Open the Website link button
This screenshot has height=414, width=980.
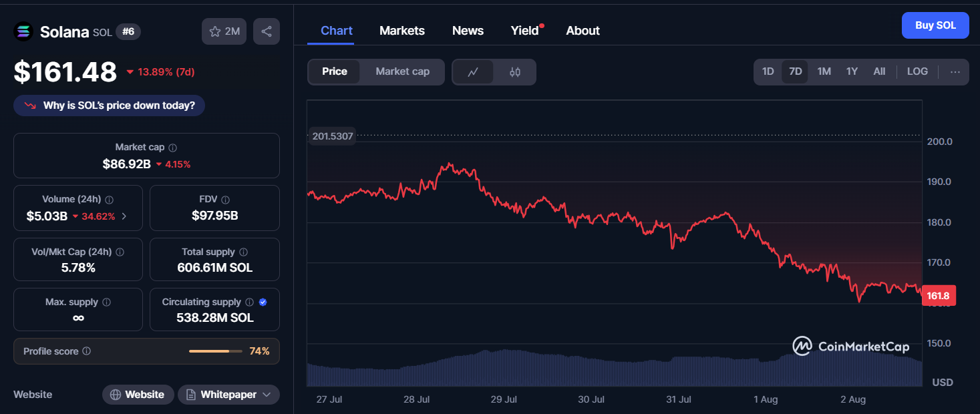coord(138,395)
